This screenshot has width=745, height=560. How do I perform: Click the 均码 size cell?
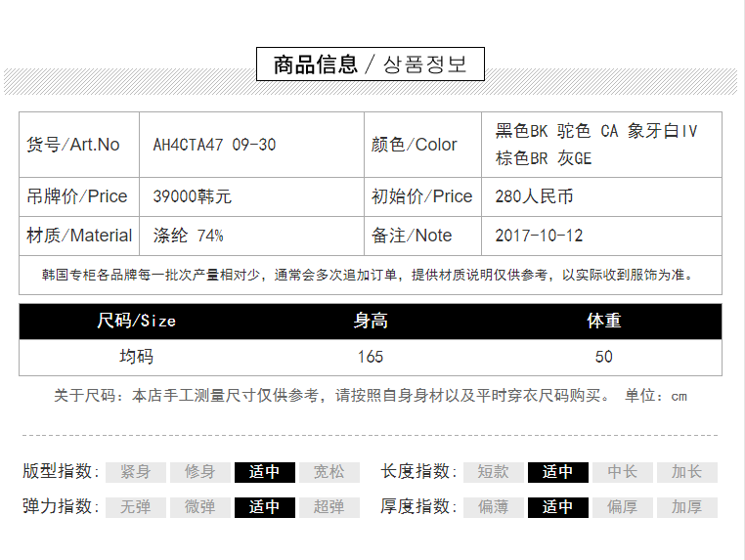coord(137,357)
